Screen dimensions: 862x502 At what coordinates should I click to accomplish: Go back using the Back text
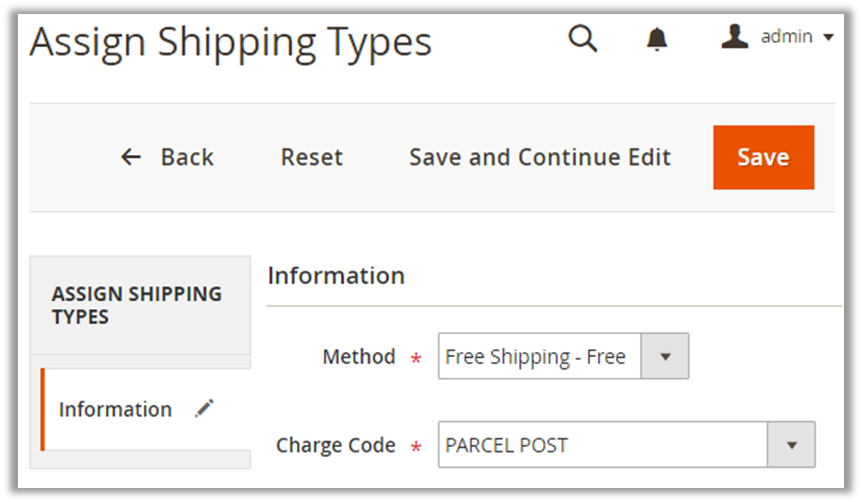187,157
